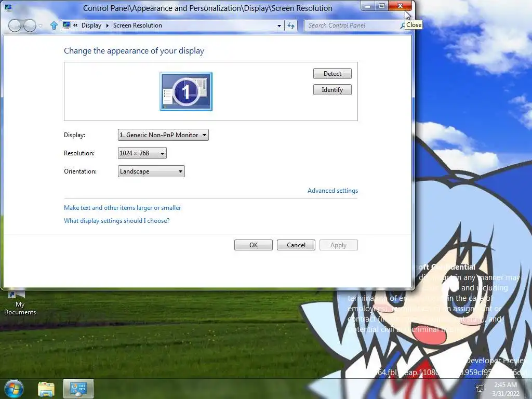Select the My Documents desktop icon

pyautogui.click(x=20, y=303)
